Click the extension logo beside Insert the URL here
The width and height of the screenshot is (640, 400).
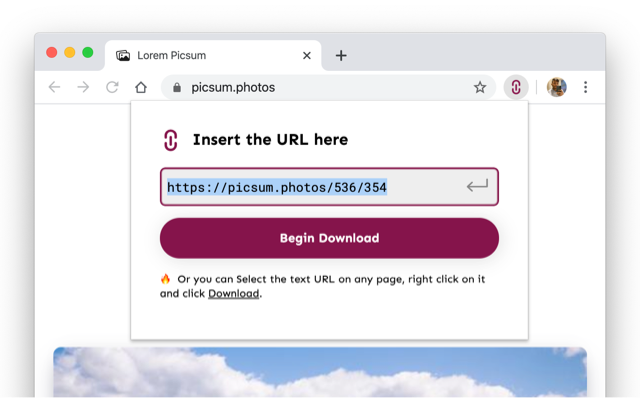point(171,140)
